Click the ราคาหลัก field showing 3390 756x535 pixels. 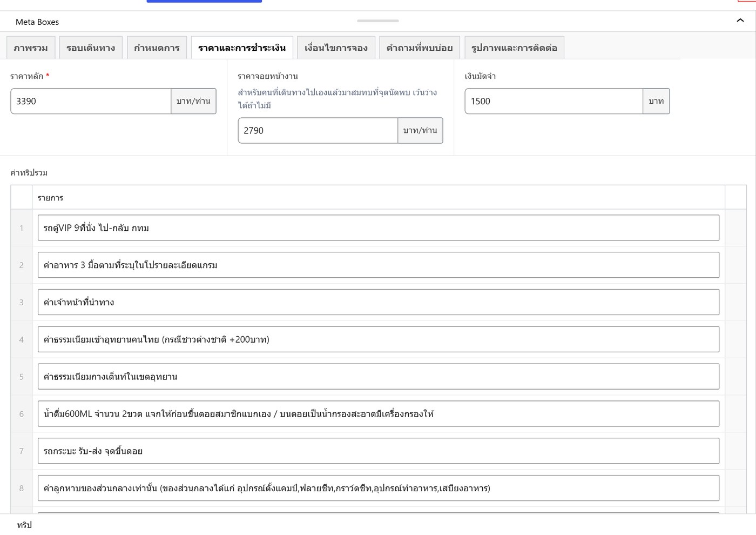point(91,101)
